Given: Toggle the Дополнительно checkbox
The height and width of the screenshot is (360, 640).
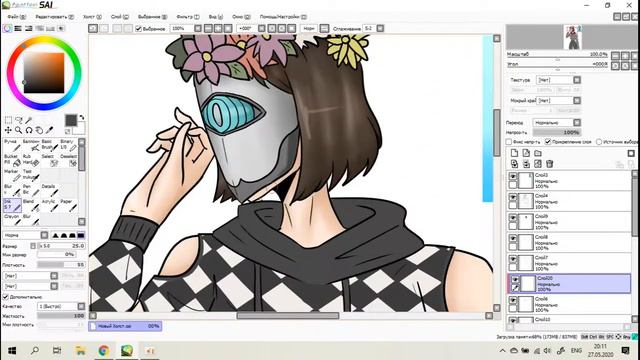Looking at the screenshot, I should (6, 297).
